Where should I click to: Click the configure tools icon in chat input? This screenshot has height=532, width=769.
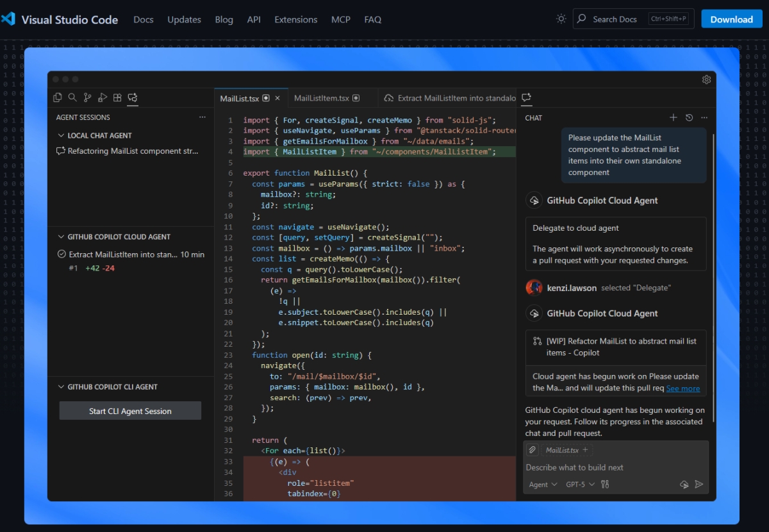pos(605,485)
